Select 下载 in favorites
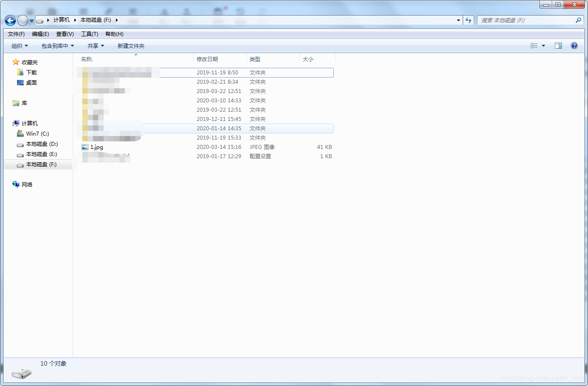The image size is (588, 386). [31, 72]
